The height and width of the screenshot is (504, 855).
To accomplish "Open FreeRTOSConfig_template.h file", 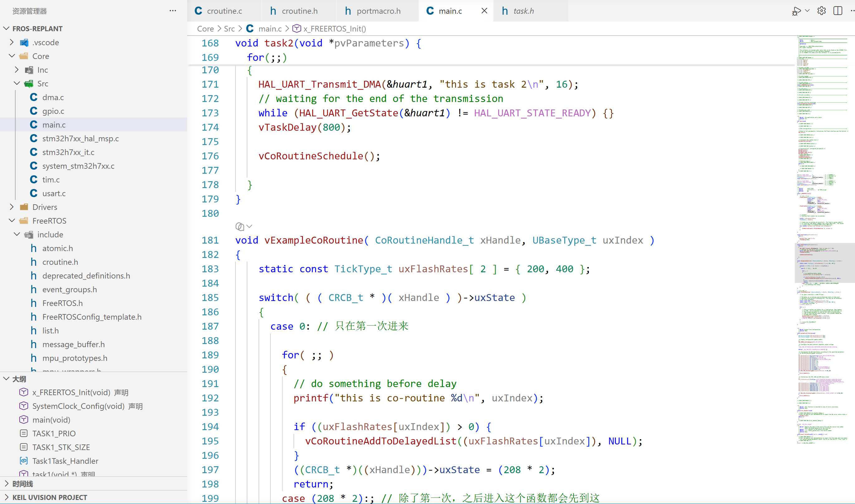I will tap(93, 317).
